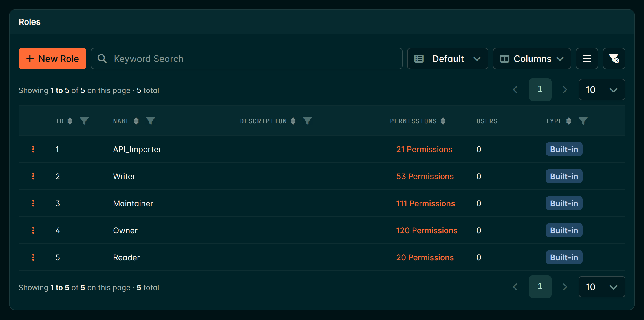
Task: Click the Roles panel title
Action: pyautogui.click(x=30, y=22)
